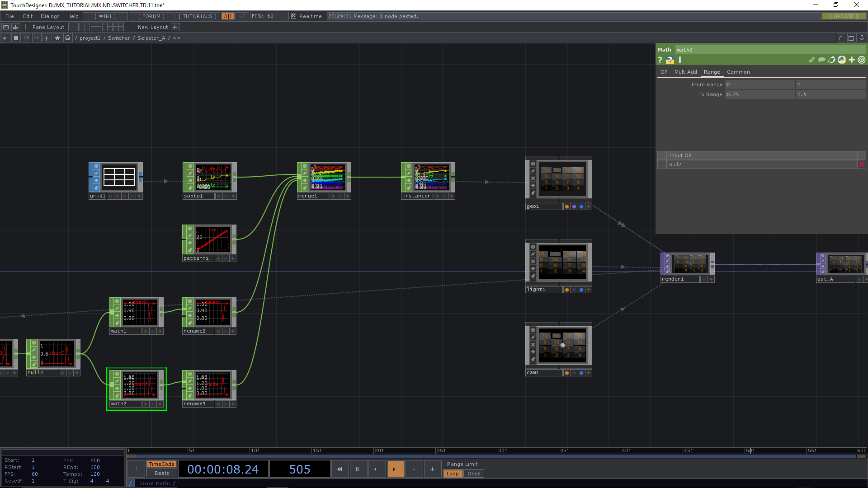Step back one frame with minus
868x488 pixels.
tap(414, 469)
